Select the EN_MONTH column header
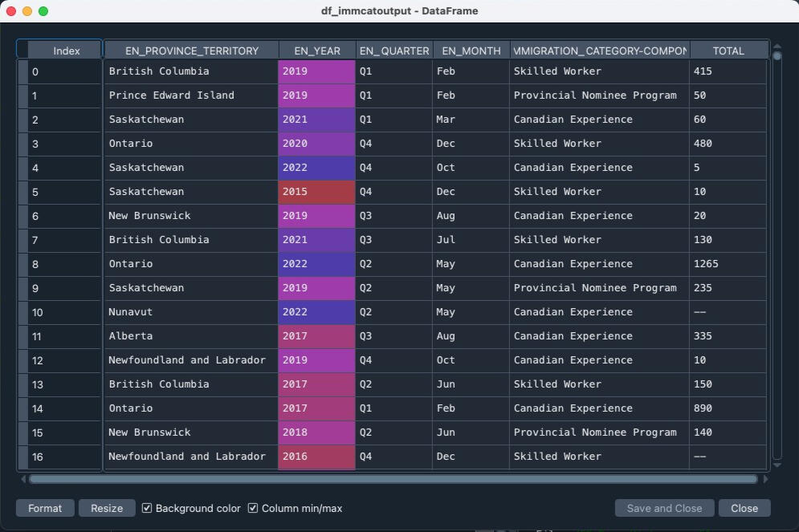Screen dimensions: 799x532 coord(471,51)
